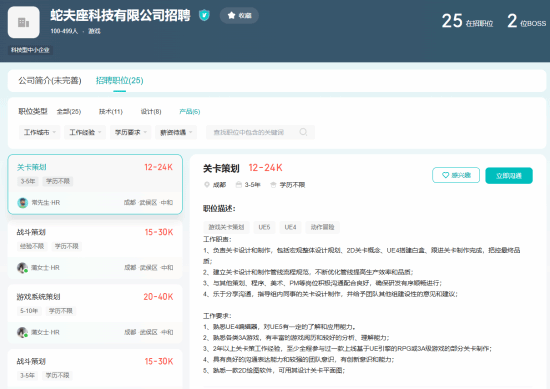The height and width of the screenshot is (389, 550).
Task: Switch to 公司简介(未完善) tab
Action: point(50,81)
